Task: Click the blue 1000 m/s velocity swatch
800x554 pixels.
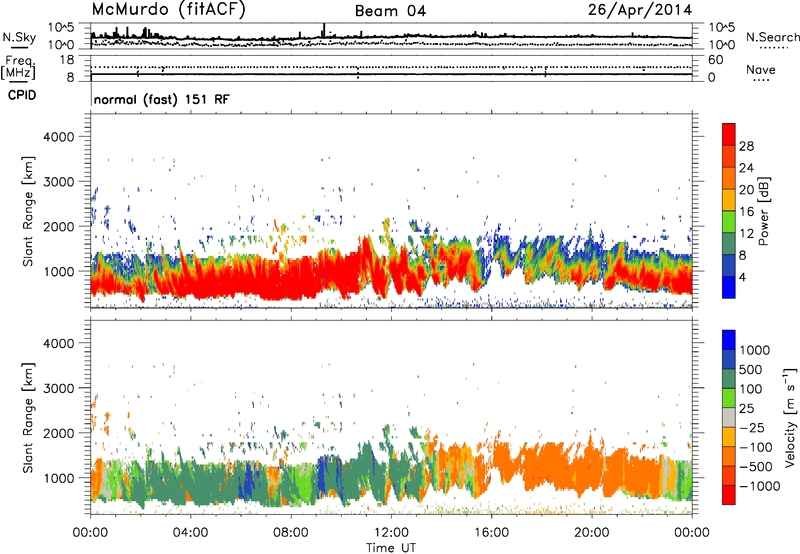Action: click(729, 340)
